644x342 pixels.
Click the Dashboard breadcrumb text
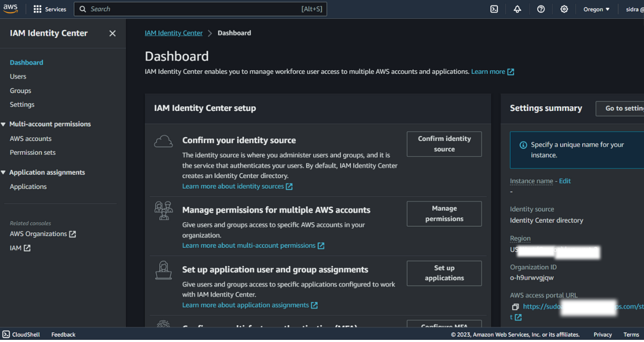pos(234,33)
